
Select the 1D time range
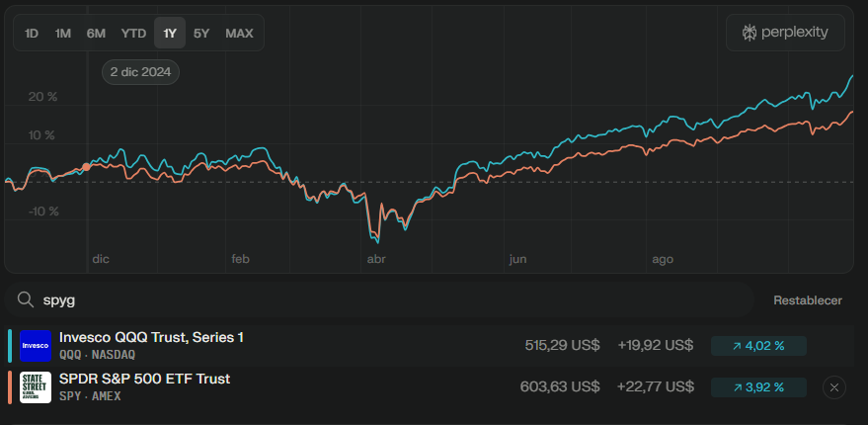point(32,33)
